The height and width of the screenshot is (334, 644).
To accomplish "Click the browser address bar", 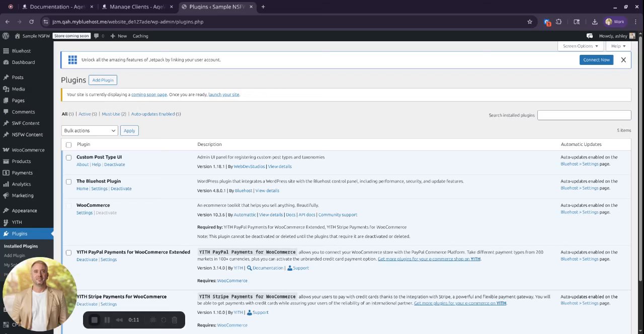I will pyautogui.click(x=287, y=22).
